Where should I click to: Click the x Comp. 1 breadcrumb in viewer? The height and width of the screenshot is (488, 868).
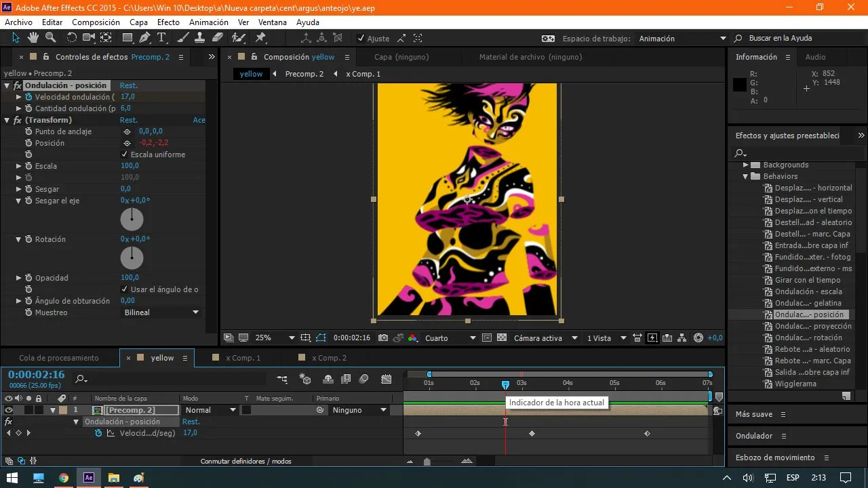pyautogui.click(x=363, y=74)
